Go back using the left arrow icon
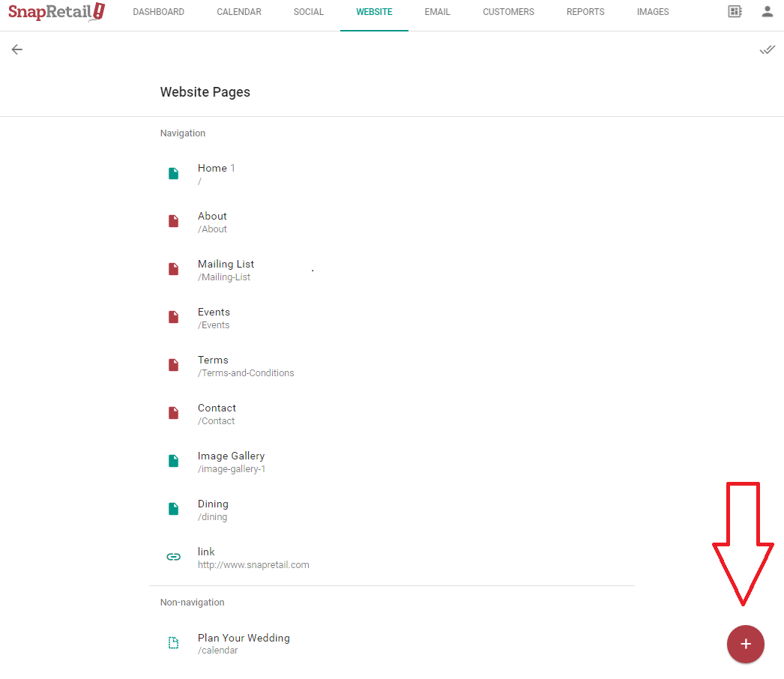 [17, 49]
